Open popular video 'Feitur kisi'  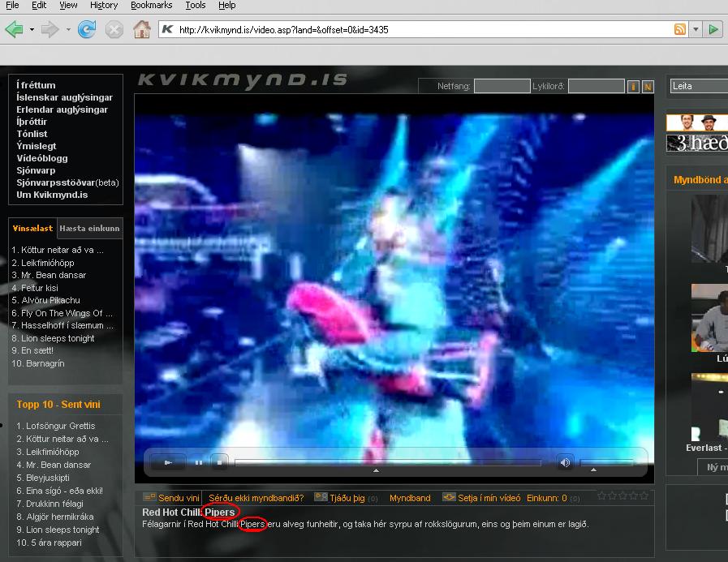(35, 288)
